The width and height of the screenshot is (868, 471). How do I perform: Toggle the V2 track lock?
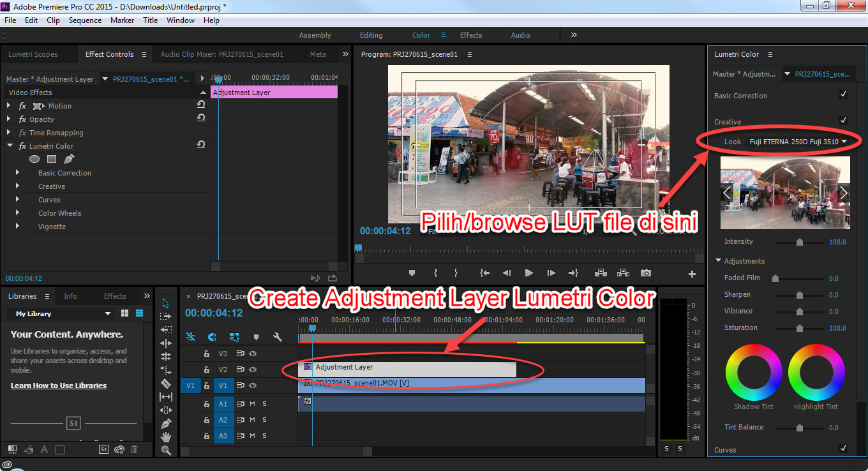[x=206, y=369]
